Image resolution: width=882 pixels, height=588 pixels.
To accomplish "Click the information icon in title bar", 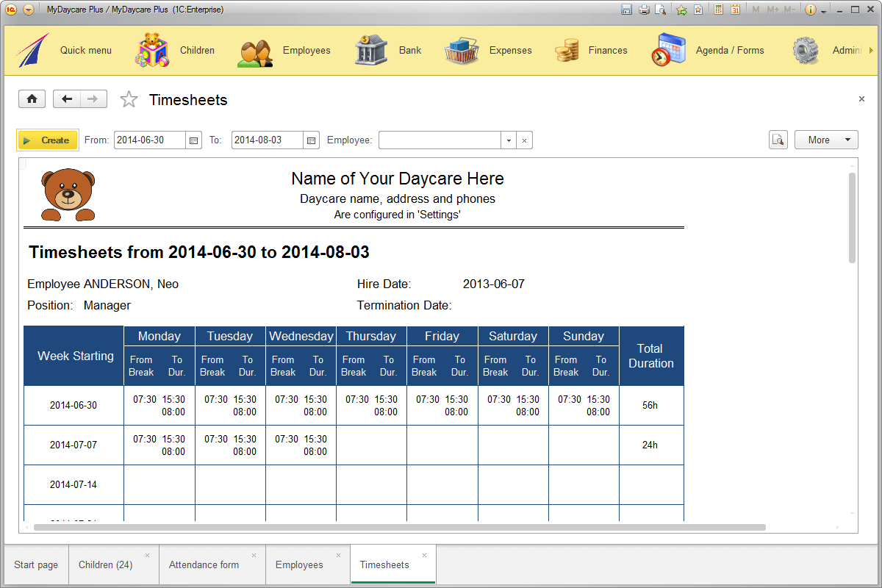I will [x=811, y=10].
